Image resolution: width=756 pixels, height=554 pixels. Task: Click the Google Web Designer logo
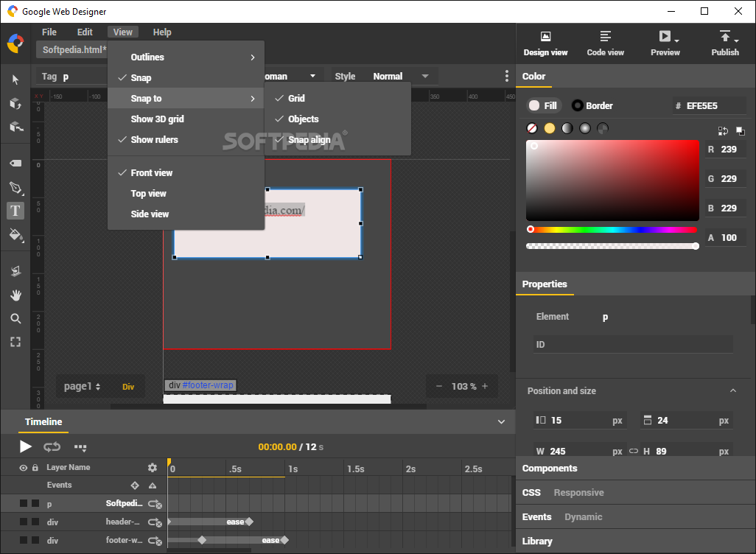pos(15,43)
